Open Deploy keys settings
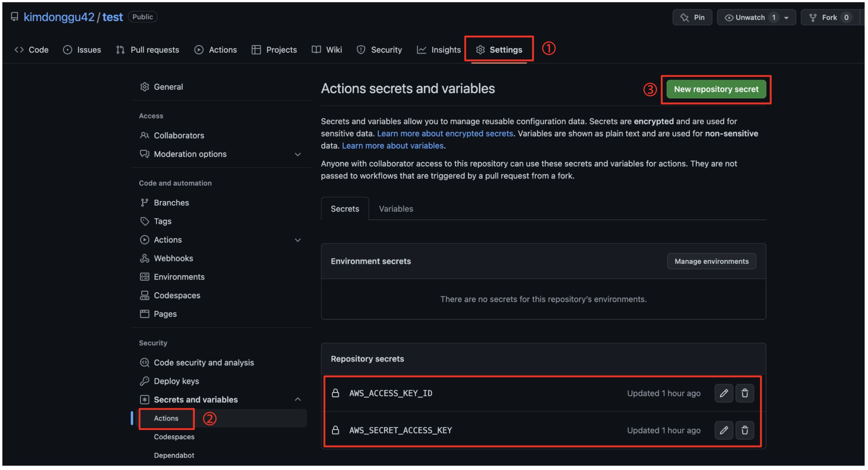 170,381
